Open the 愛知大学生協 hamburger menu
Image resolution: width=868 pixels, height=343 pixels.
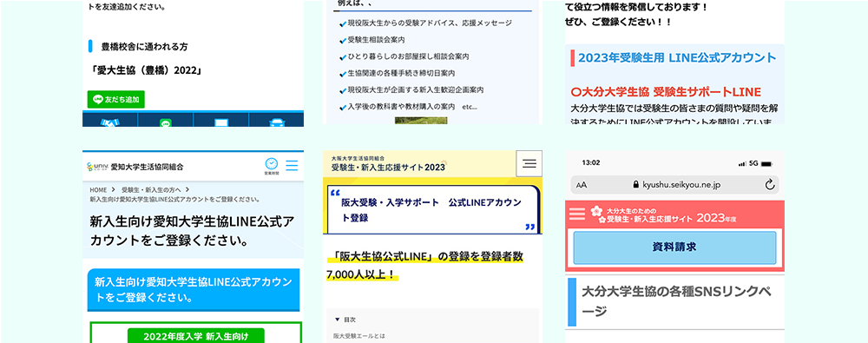pyautogui.click(x=292, y=165)
